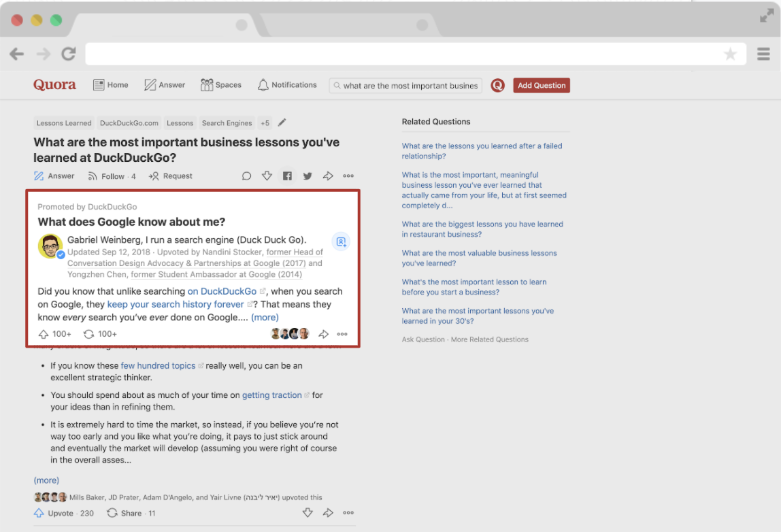
Task: Click the browser reload icon
Action: (68, 54)
